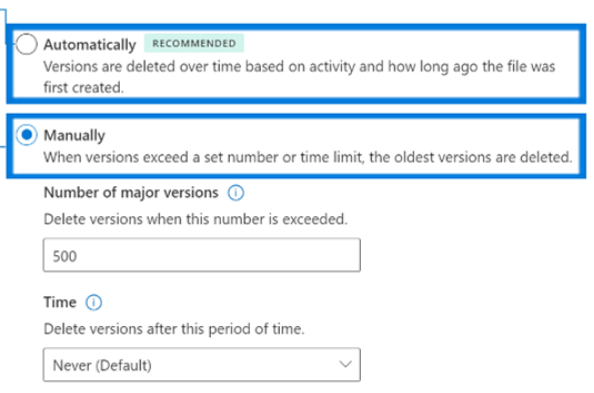Open the Never (Default) time dropdown
The height and width of the screenshot is (393, 594).
pos(202,365)
